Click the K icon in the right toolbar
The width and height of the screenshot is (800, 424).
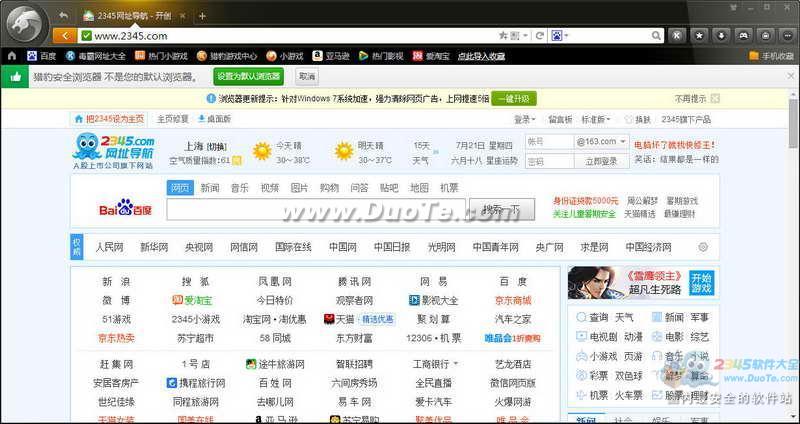pos(677,36)
